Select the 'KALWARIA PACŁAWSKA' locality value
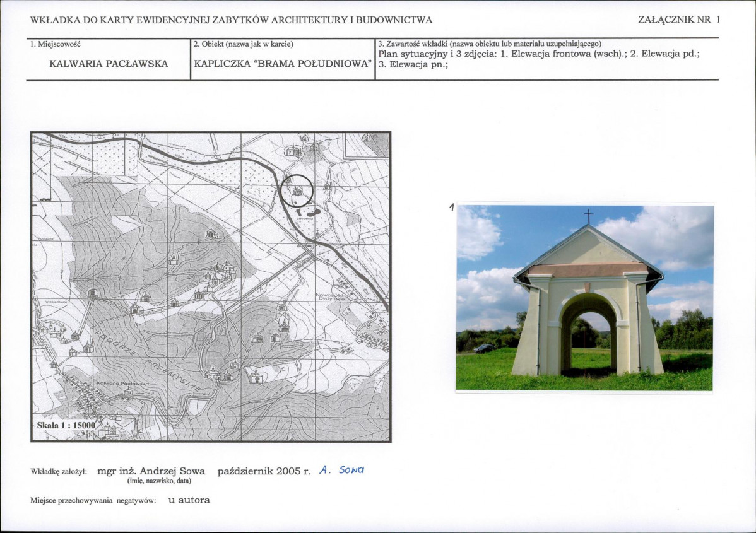The width and height of the screenshot is (756, 533). pyautogui.click(x=109, y=64)
